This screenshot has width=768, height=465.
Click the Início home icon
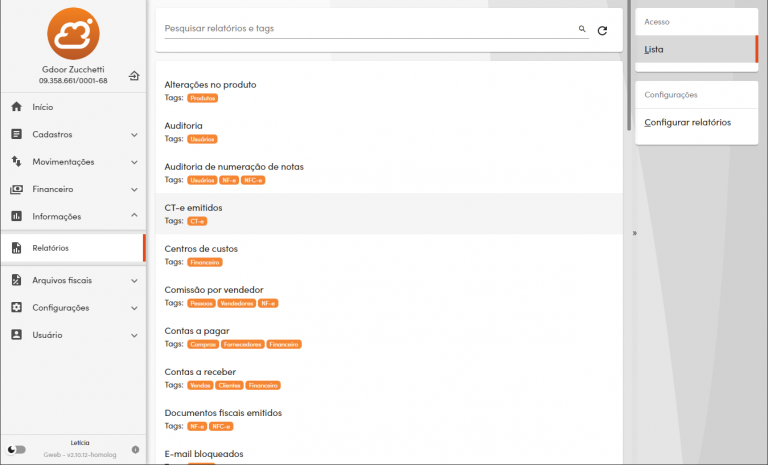[x=16, y=107]
